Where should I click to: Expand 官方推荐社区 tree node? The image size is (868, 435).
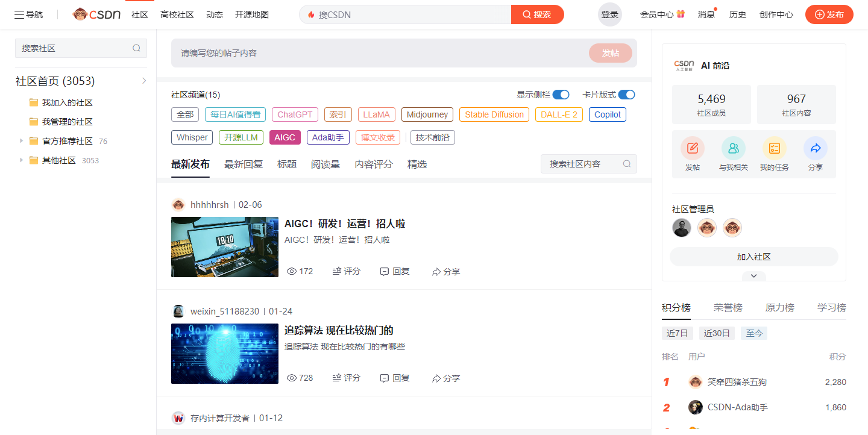pos(21,141)
